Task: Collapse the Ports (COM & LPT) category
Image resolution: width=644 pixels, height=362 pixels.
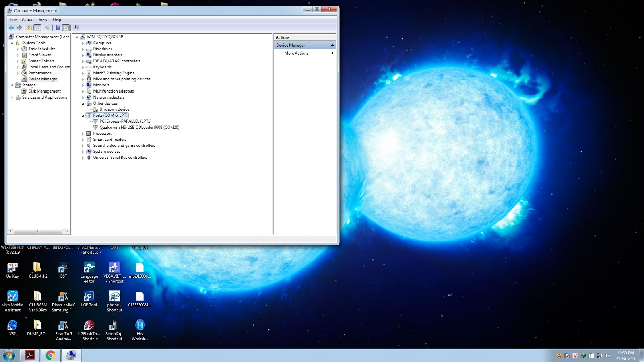Action: 83,115
